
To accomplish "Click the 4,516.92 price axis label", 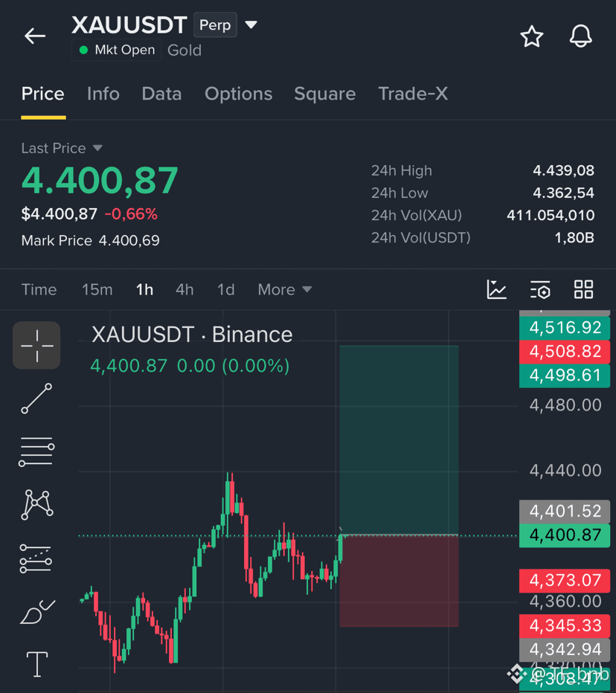I will [565, 327].
